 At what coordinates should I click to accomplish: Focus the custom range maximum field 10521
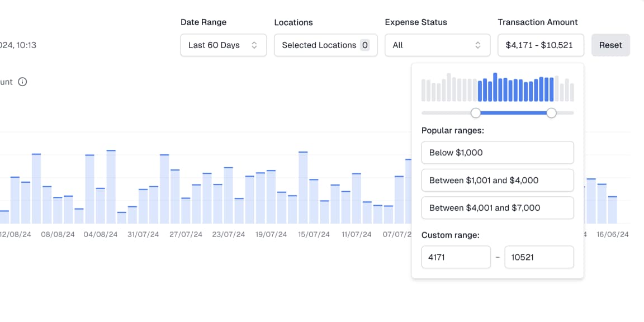coord(538,257)
